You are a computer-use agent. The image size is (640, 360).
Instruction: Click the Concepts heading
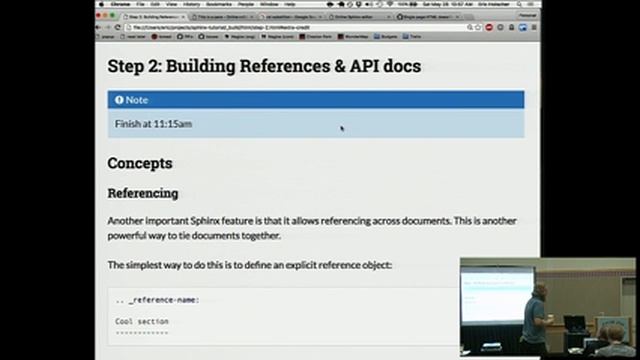140,163
